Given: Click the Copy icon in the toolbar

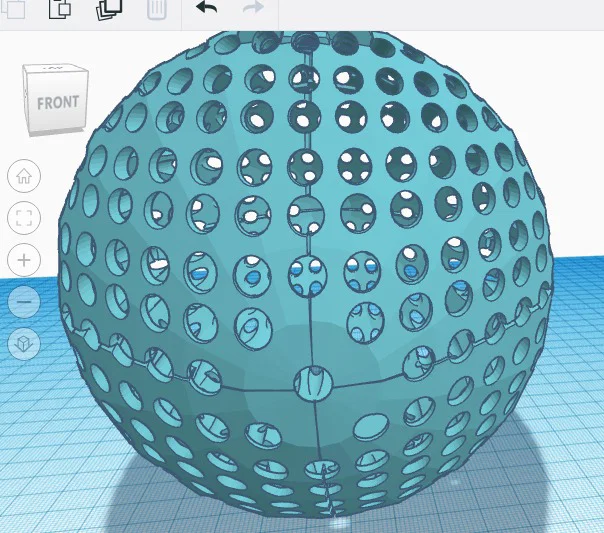Looking at the screenshot, I should (x=15, y=8).
